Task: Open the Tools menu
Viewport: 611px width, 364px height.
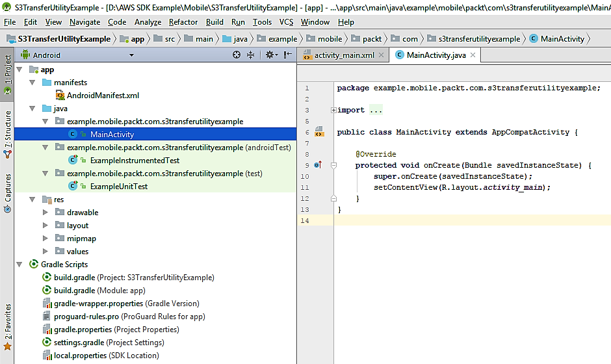Action: coord(262,22)
